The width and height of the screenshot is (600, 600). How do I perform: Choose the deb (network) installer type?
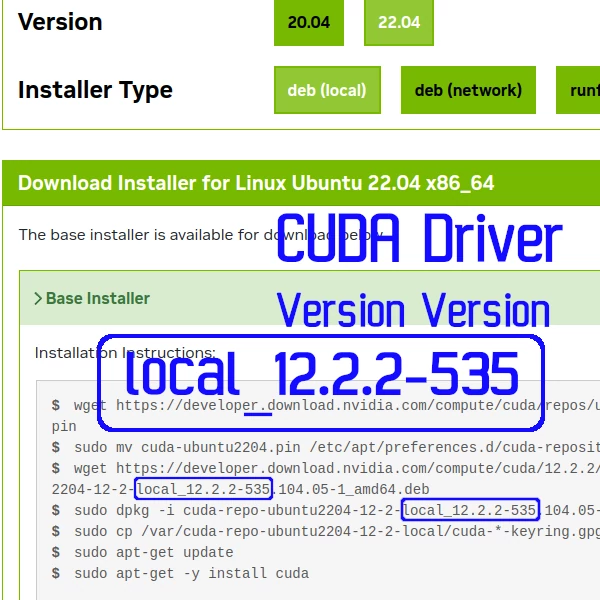pyautogui.click(x=468, y=90)
